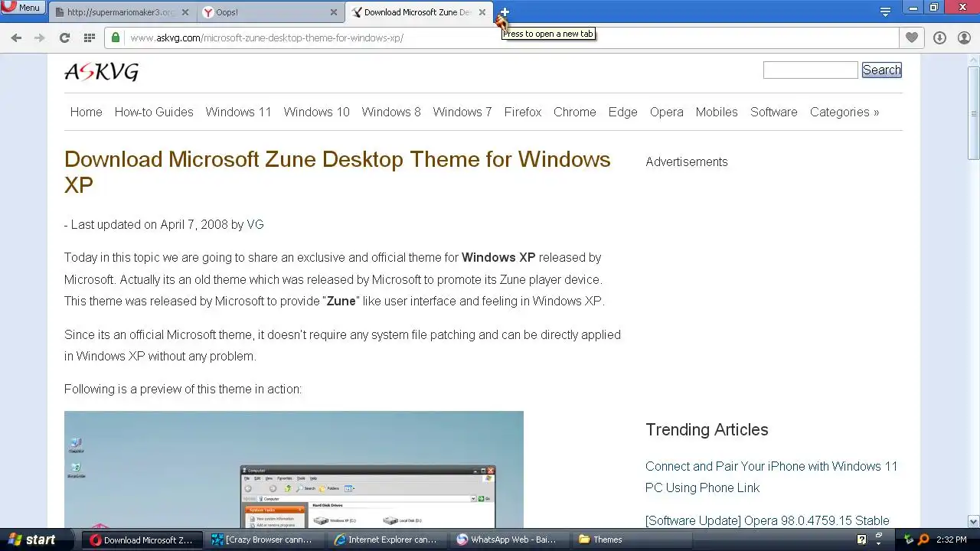Image resolution: width=980 pixels, height=551 pixels.
Task: Open the downloads arrow icon
Action: (939, 37)
